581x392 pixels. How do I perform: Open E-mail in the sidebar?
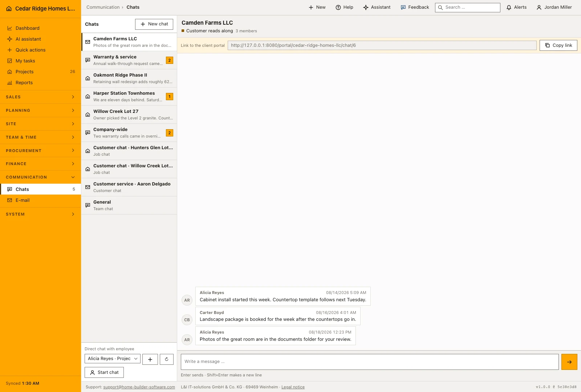[40, 200]
